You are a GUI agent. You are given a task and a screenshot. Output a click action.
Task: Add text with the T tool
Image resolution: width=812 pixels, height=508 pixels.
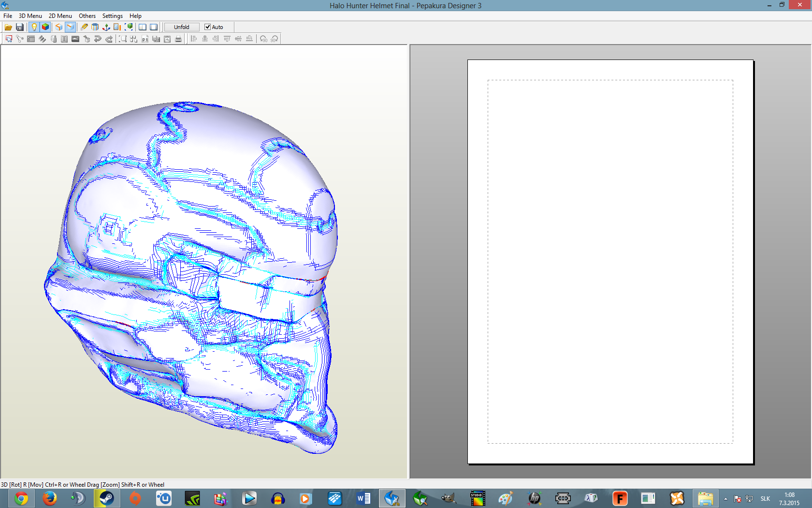pos(64,39)
